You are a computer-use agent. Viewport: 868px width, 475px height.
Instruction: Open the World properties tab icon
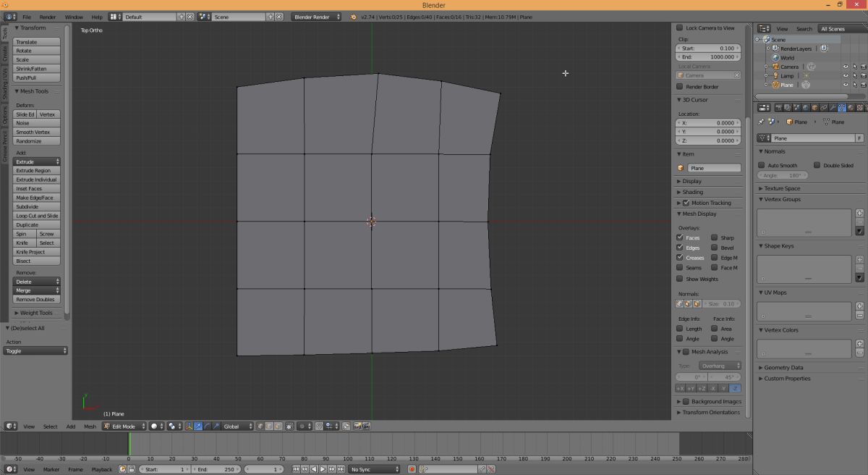[x=806, y=108]
